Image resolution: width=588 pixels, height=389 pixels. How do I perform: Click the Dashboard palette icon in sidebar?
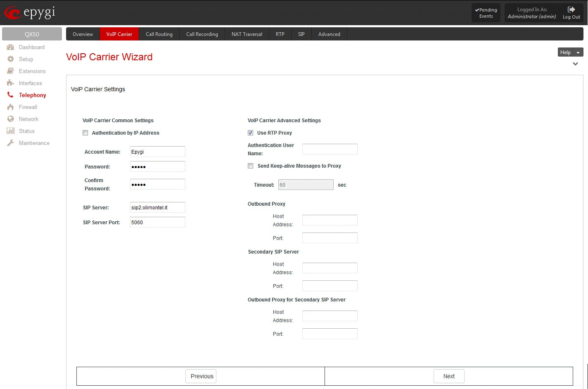(11, 47)
